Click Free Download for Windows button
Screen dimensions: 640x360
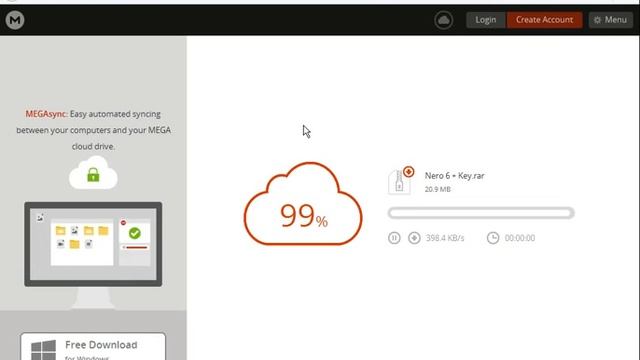[93, 347]
